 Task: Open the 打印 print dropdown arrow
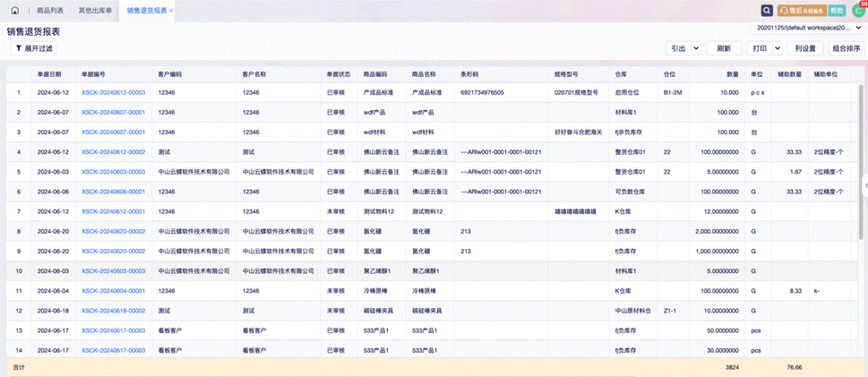tap(776, 48)
